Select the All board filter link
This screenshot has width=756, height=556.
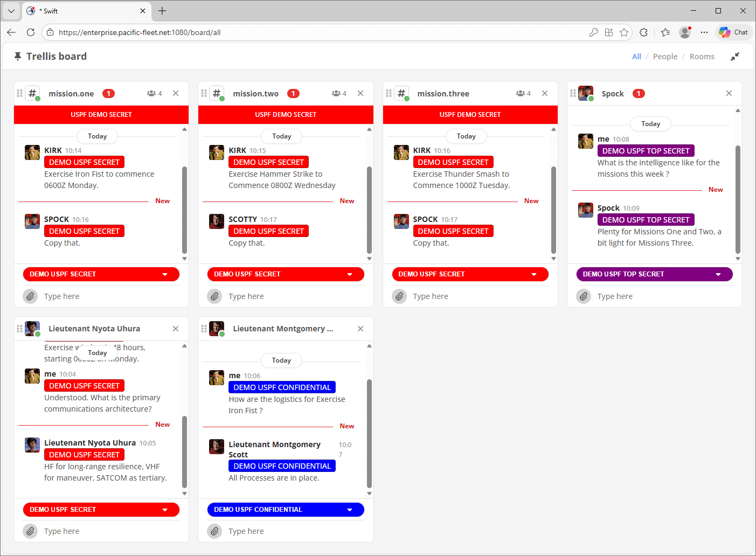(636, 57)
